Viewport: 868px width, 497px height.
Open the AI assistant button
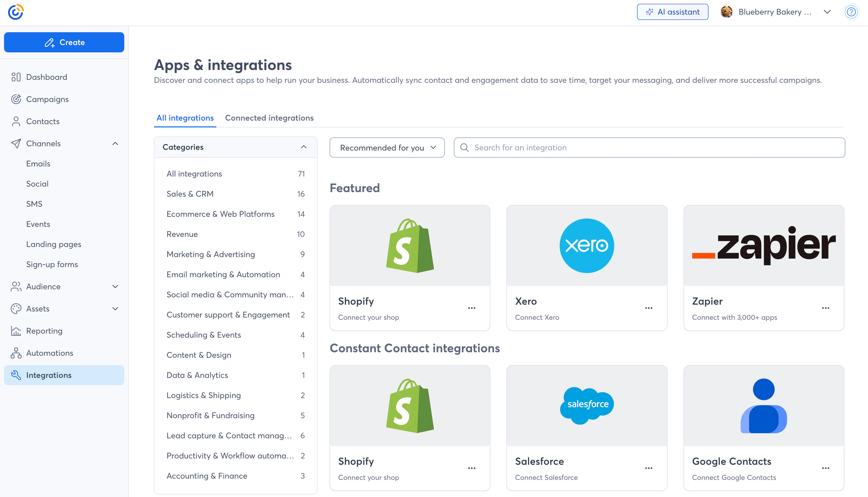tap(672, 12)
